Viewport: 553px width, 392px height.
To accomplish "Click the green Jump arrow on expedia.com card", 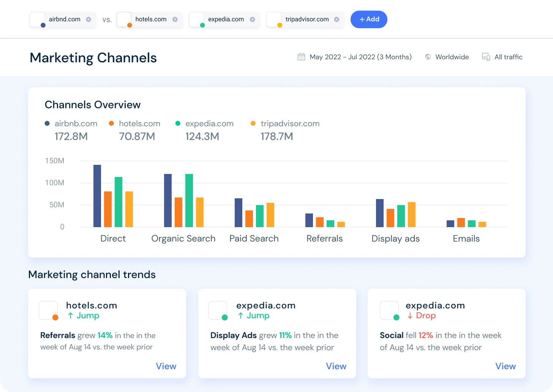I will point(241,315).
